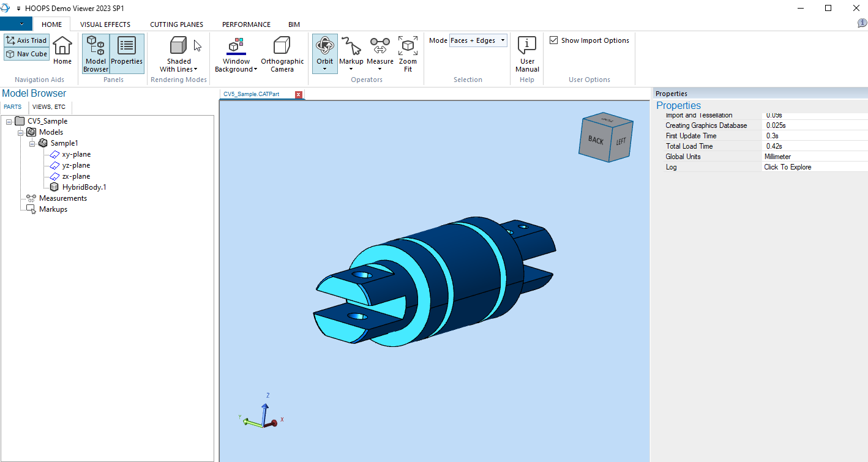Toggle the Axis Triad navigation aid

[26, 40]
